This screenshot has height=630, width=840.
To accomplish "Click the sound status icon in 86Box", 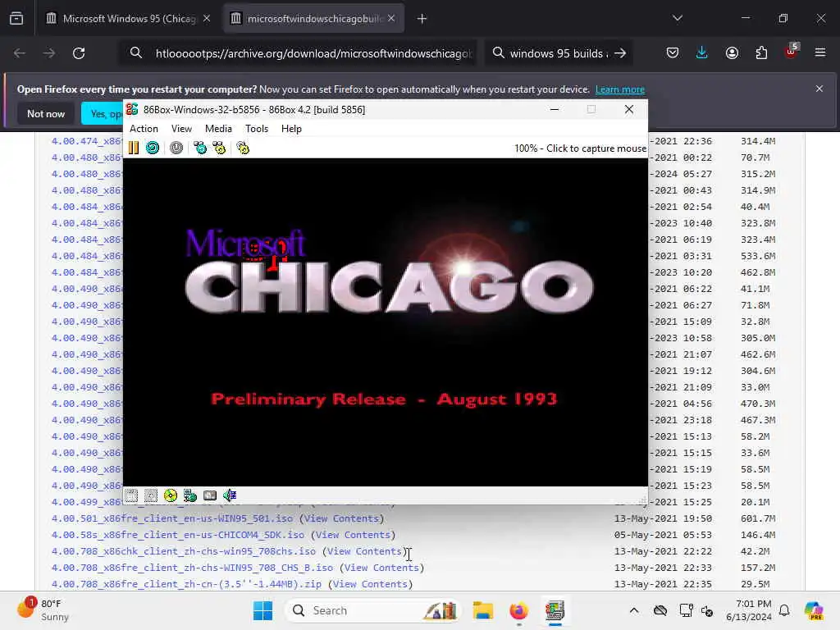I will 230,495.
